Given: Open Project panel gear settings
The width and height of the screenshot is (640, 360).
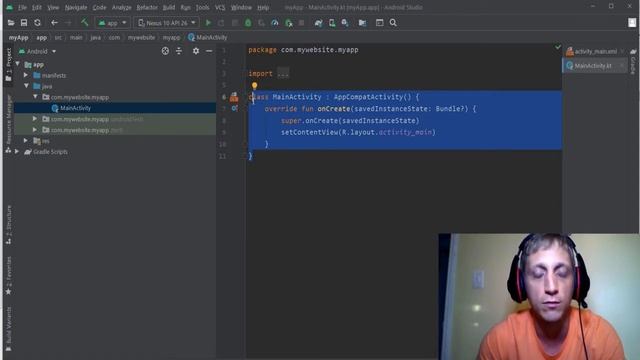Looking at the screenshot, I should (196, 51).
